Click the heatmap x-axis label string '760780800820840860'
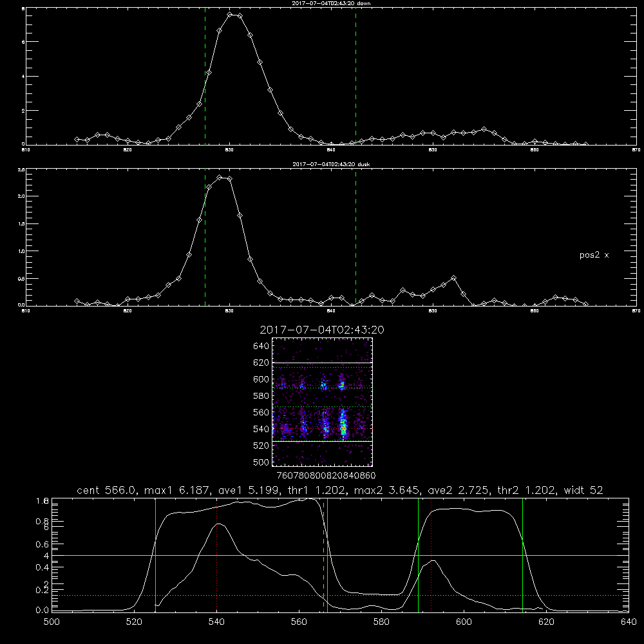Image resolution: width=644 pixels, height=644 pixels. click(326, 475)
